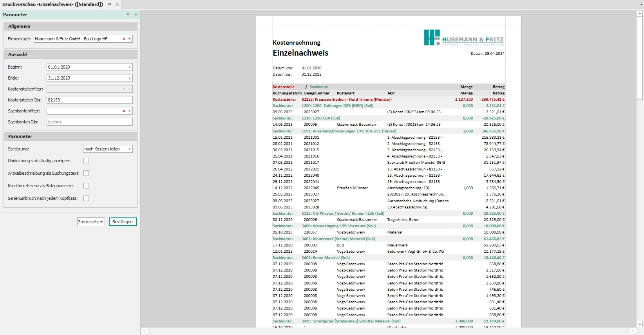
Task: Clear the Sachkontenfilter with red X
Action: tap(124, 111)
